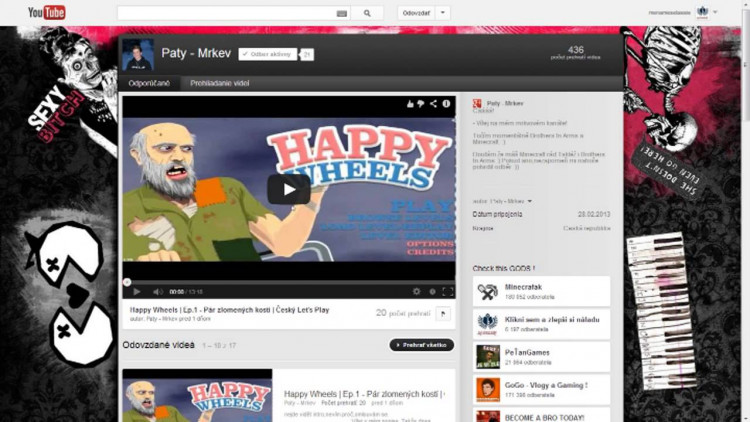The image size is (750, 422).
Task: Open the BECOME A BRO TODAY channel
Action: tap(544, 418)
